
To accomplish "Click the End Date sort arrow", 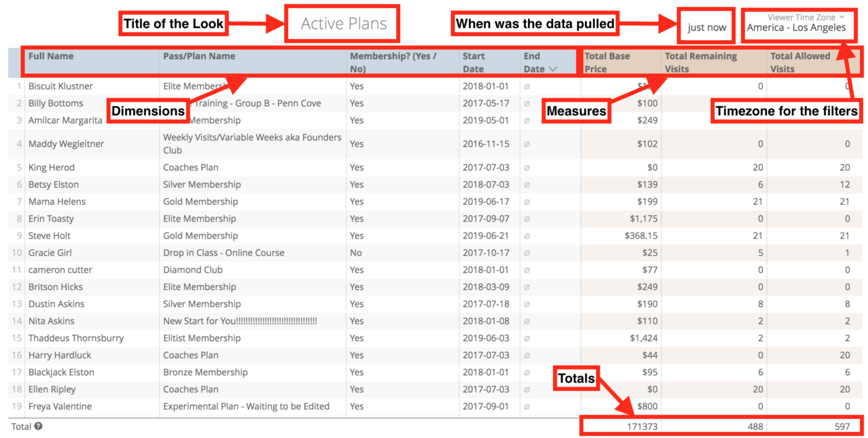I will coord(553,69).
